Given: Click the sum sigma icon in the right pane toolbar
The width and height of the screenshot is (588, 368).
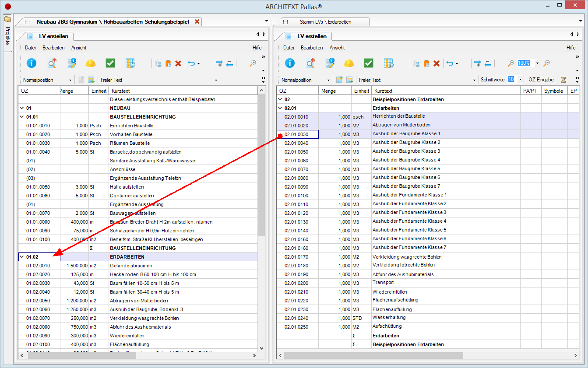Looking at the screenshot, I should click(x=564, y=80).
